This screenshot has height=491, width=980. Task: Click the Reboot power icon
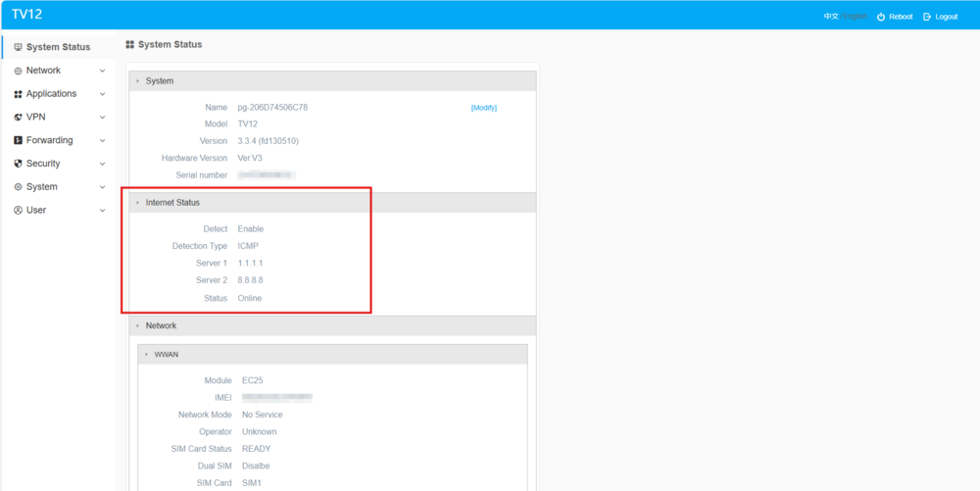click(881, 17)
